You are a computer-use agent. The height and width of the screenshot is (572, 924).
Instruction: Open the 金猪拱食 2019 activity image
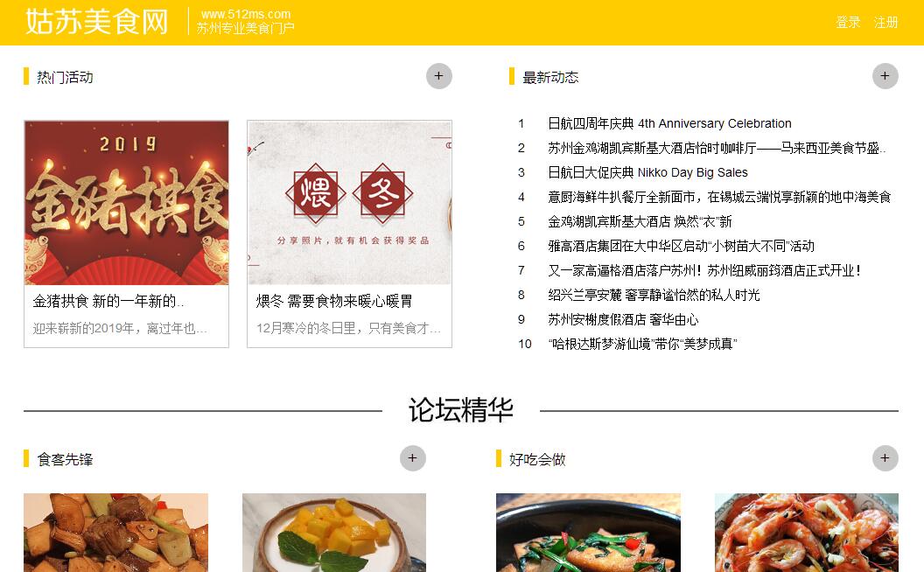(126, 203)
